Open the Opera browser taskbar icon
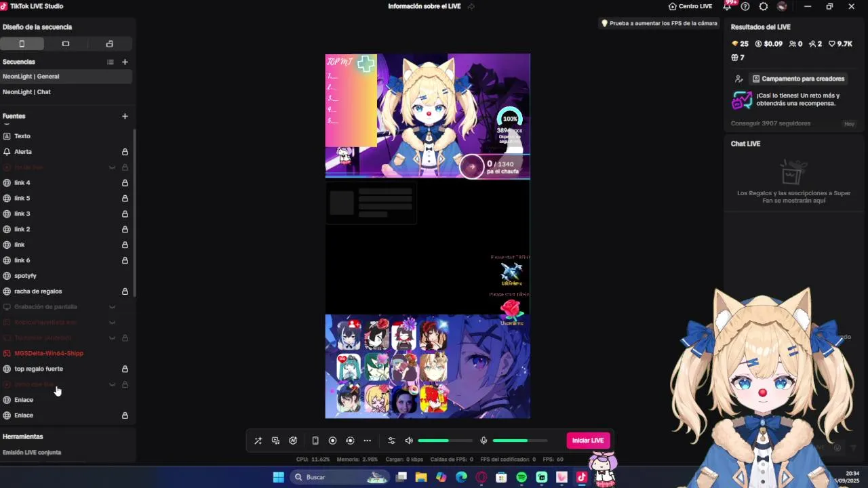Image resolution: width=868 pixels, height=488 pixels. [481, 477]
